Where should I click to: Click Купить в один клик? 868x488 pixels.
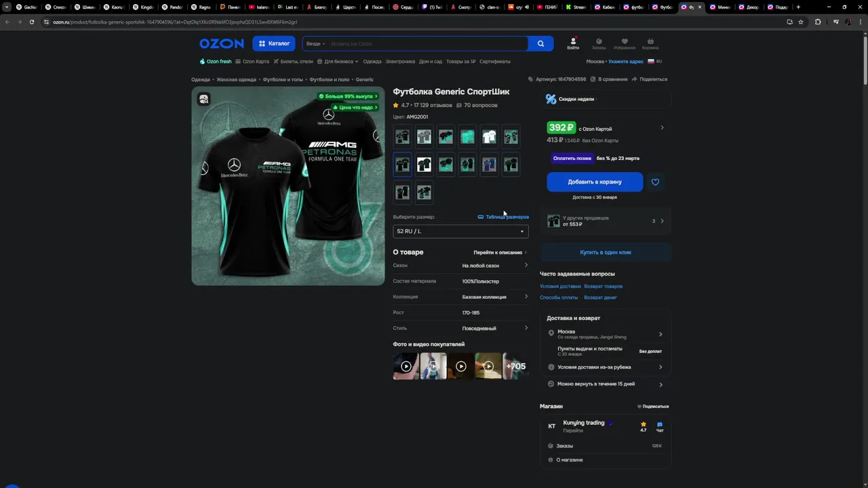click(x=606, y=252)
